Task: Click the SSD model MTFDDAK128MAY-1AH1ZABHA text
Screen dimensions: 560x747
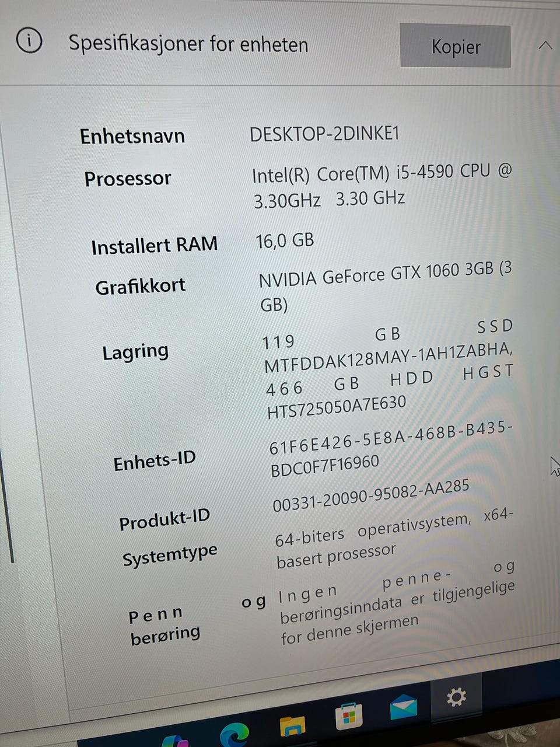Action: click(x=388, y=357)
